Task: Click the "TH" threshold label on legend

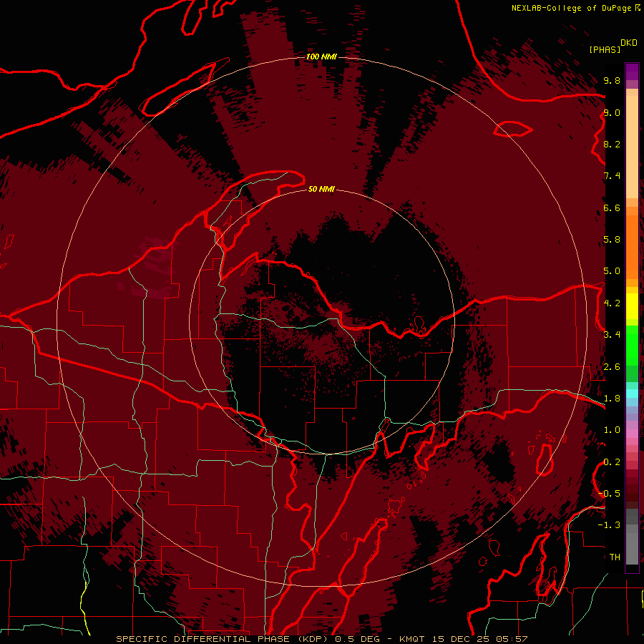Action: click(x=615, y=557)
